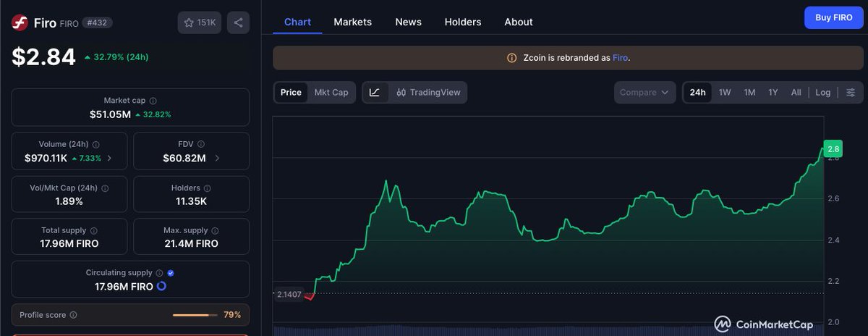
Task: Follow the Firo link in rebrand notice
Action: (621, 58)
